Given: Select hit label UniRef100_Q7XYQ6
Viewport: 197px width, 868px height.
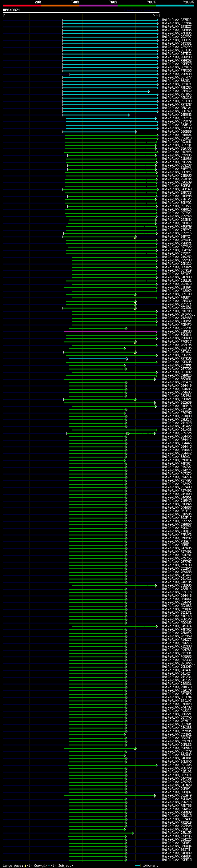Looking at the screenshot, I should coord(177,836).
